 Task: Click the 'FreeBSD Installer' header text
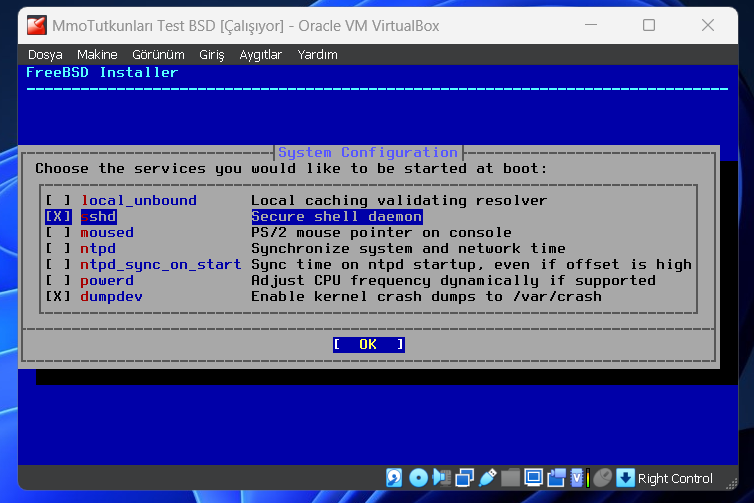tap(102, 73)
